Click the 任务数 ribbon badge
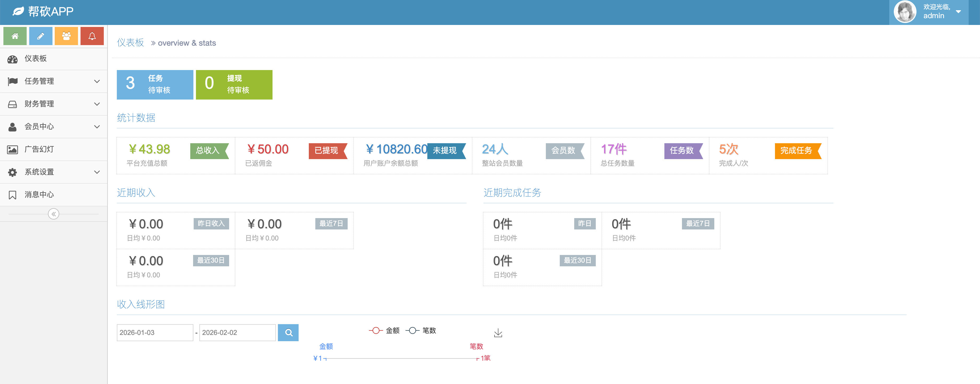Image resolution: width=980 pixels, height=384 pixels. 684,151
